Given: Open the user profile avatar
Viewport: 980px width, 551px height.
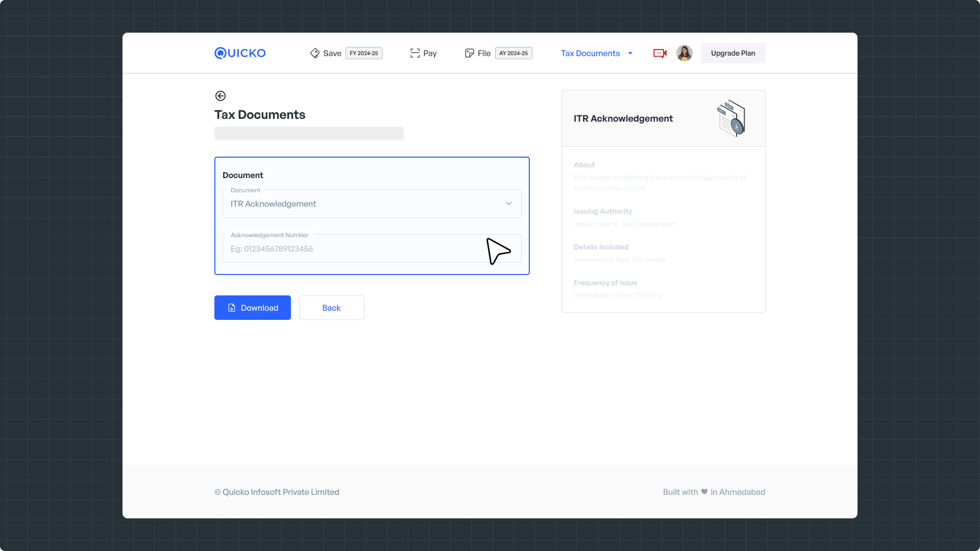Looking at the screenshot, I should (684, 53).
